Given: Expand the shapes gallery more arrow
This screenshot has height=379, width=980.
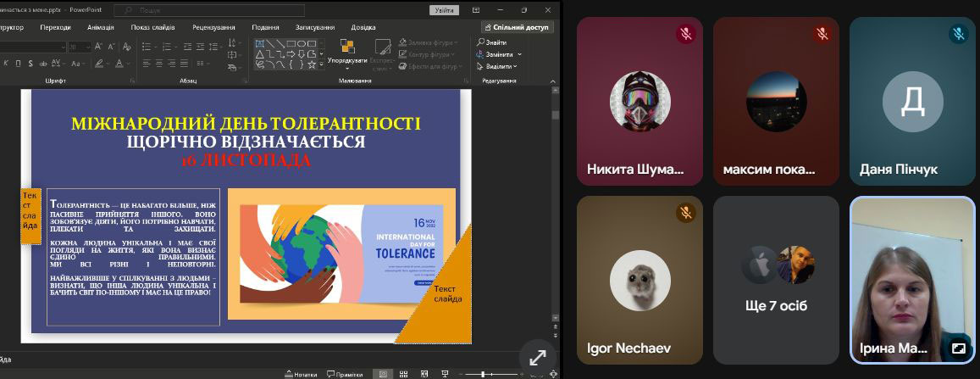Looking at the screenshot, I should click(x=321, y=64).
